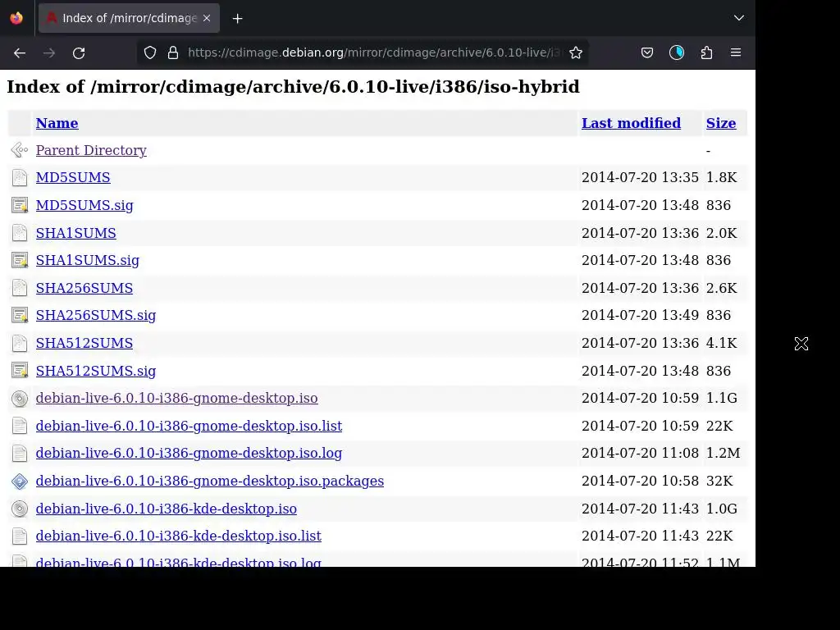Open gnome-desktop.iso.packages link
The image size is (840, 630).
click(x=209, y=481)
